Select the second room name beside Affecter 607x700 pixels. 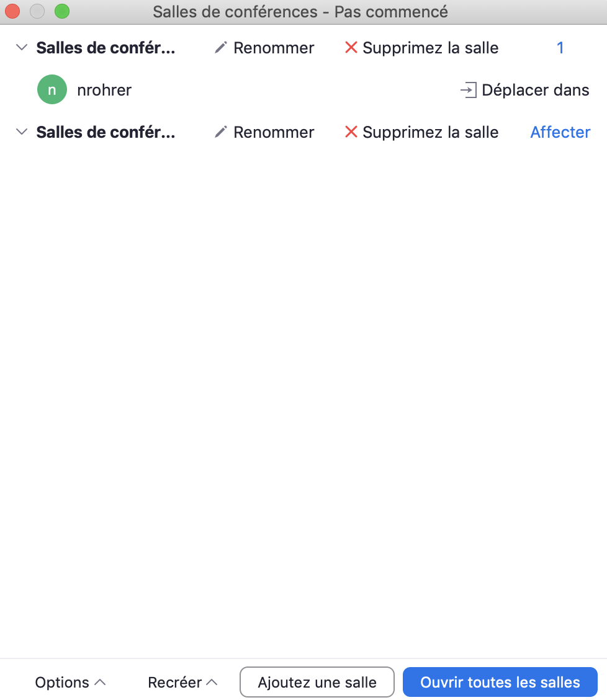click(x=106, y=132)
